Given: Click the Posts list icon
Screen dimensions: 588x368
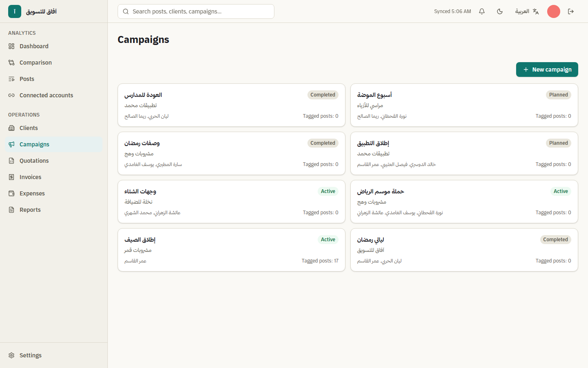Looking at the screenshot, I should (x=11, y=79).
